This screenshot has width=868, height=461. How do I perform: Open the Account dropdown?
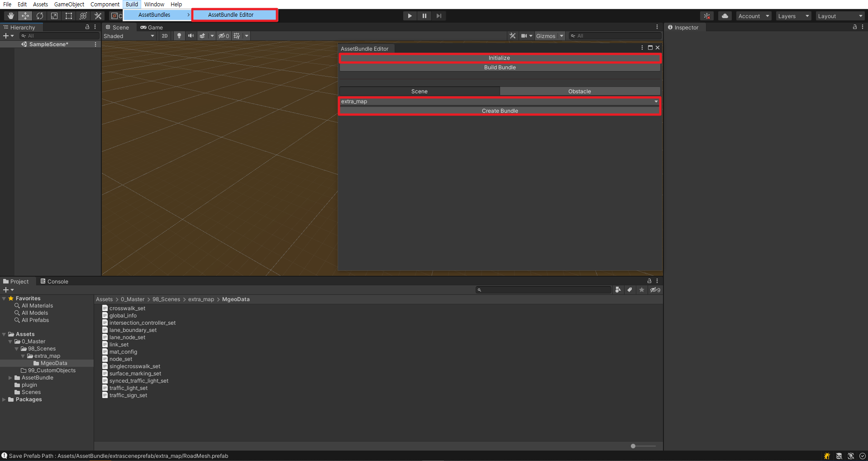coord(754,16)
